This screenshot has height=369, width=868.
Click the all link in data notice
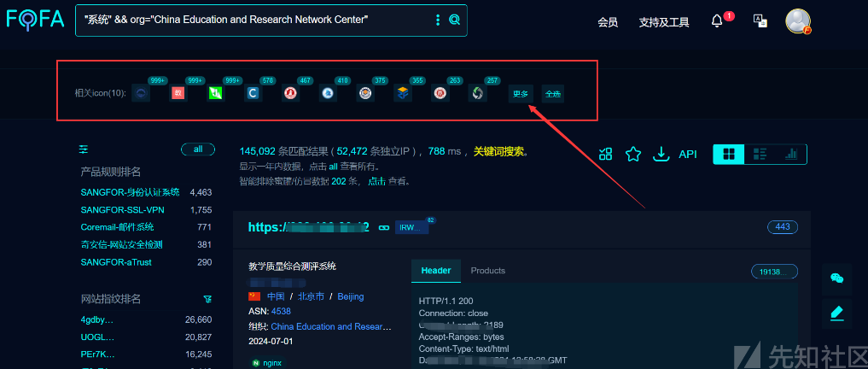tap(333, 167)
